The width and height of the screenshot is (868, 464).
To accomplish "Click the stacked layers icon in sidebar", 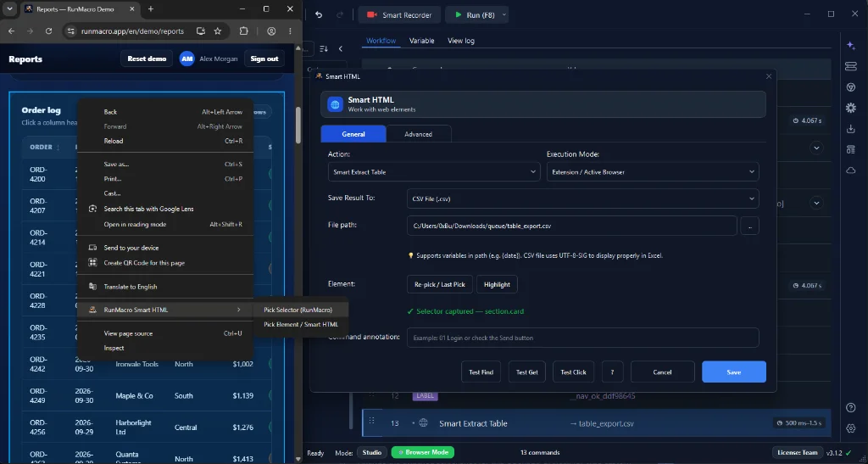I will [851, 66].
